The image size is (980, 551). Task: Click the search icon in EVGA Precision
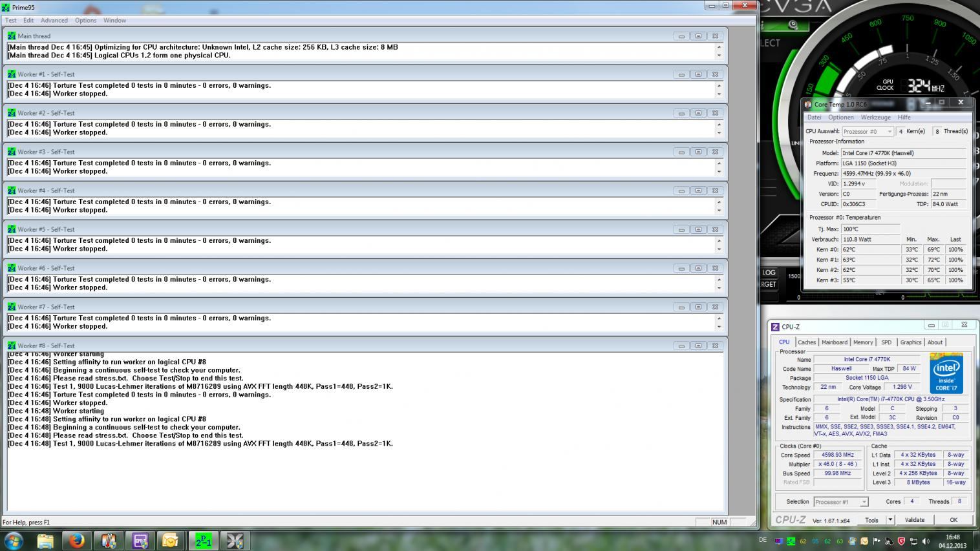[793, 25]
